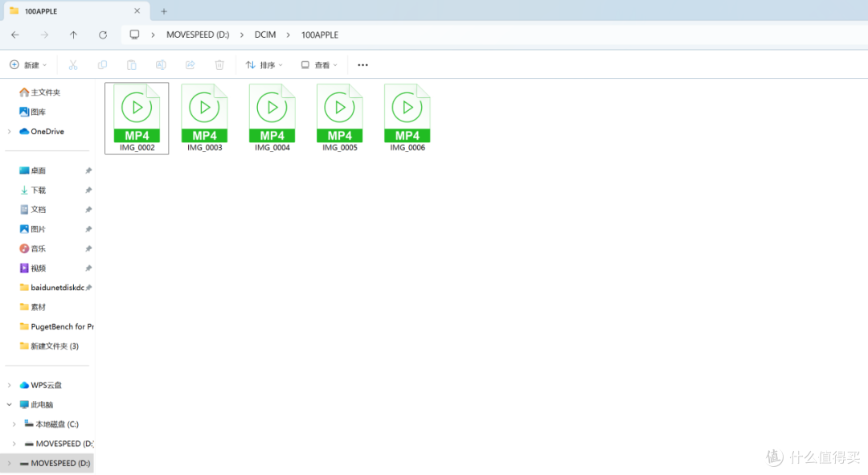Select the IMG_0003 MP4 file

(204, 118)
